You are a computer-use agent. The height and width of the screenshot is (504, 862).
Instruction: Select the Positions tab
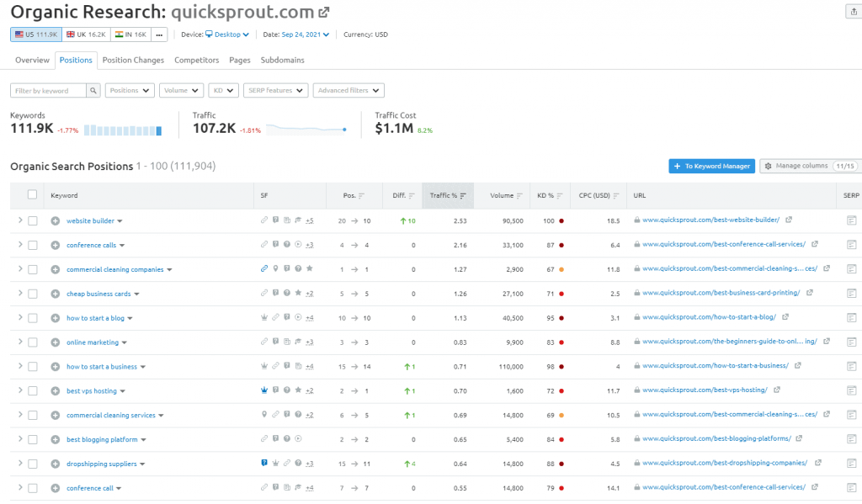point(76,61)
